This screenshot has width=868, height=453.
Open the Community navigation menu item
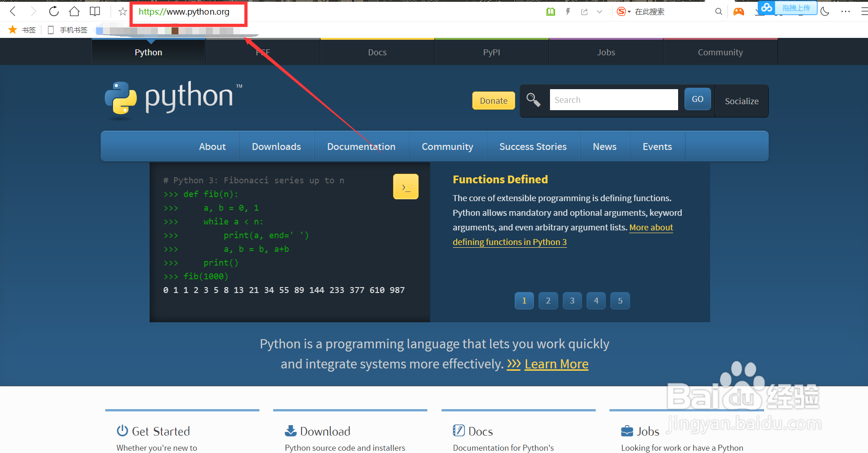point(447,146)
